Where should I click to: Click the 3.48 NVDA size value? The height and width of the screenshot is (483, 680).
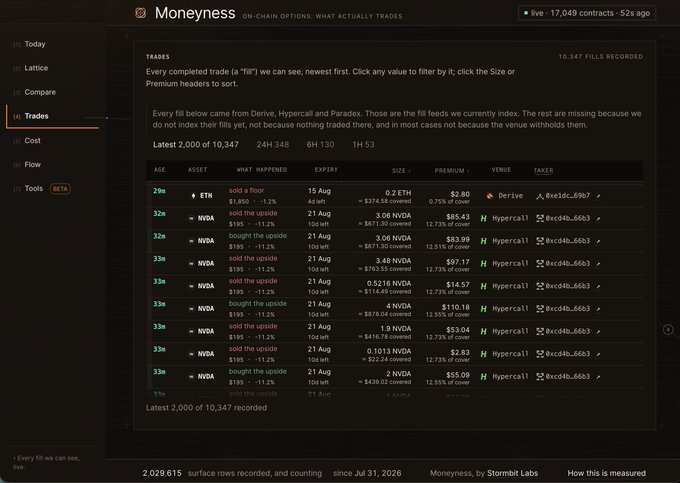coord(393,261)
